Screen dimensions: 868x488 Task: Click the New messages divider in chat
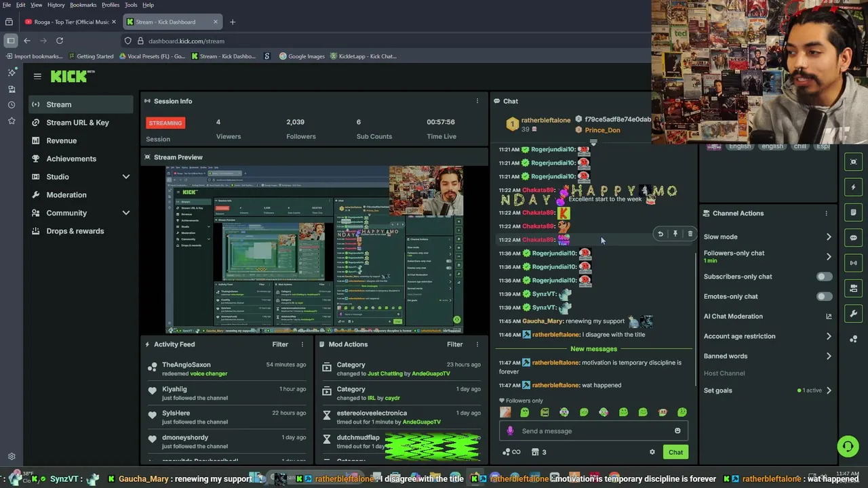tap(593, 349)
